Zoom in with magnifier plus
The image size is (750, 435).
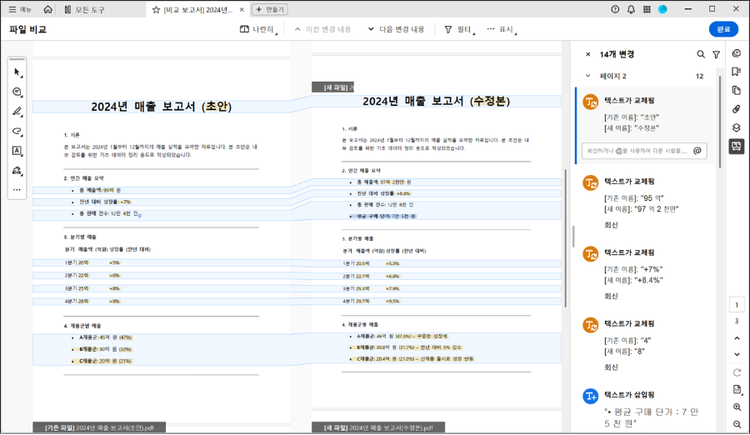coord(737,407)
